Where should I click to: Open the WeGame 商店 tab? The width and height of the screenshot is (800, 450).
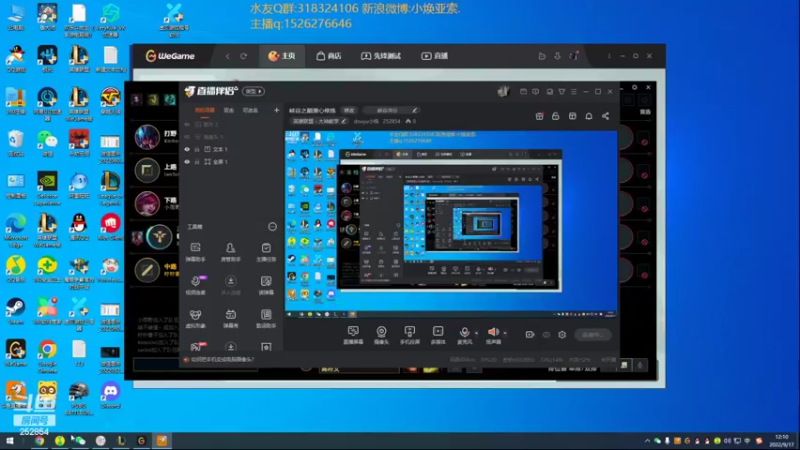click(x=329, y=56)
